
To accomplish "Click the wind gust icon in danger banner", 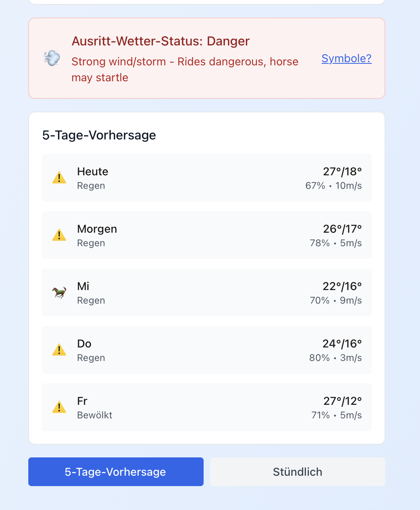I will point(52,58).
